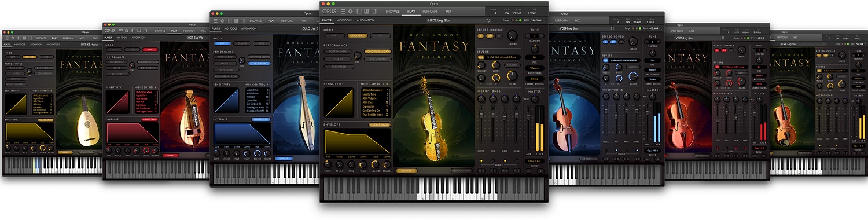The image size is (868, 220).
Task: Open the three-dot options menu beside RAM readout
Action: pos(545,20)
